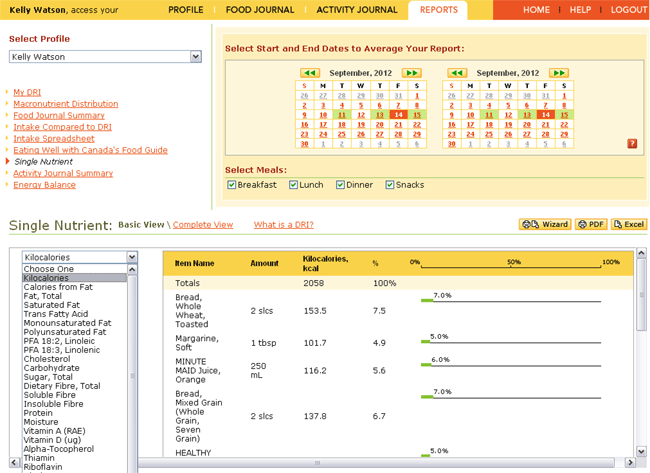Click the horizontal scroll-right arrow
Viewport: 650px width, 473px height.
point(630,462)
